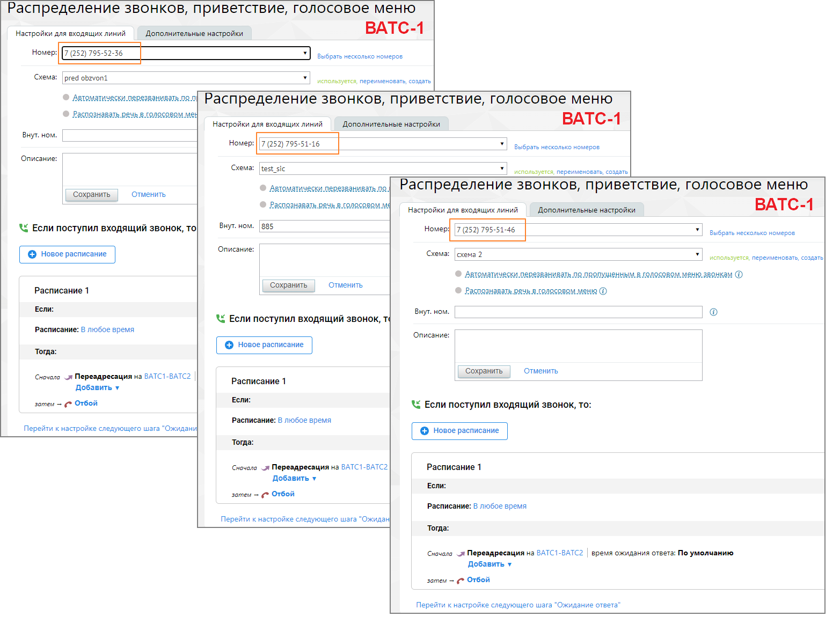Viewport: 840px width, 631px height.
Task: Click используется link beside схема 2
Action: click(729, 258)
